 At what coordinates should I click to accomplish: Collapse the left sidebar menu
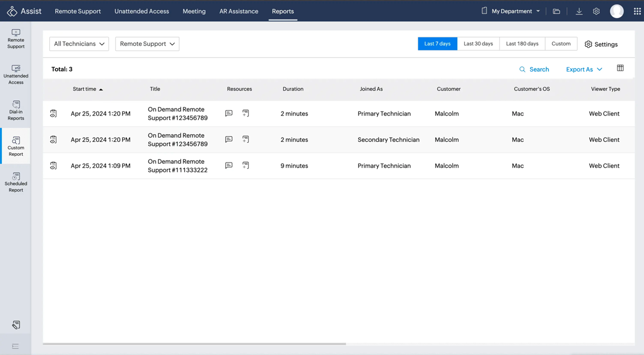click(x=15, y=346)
